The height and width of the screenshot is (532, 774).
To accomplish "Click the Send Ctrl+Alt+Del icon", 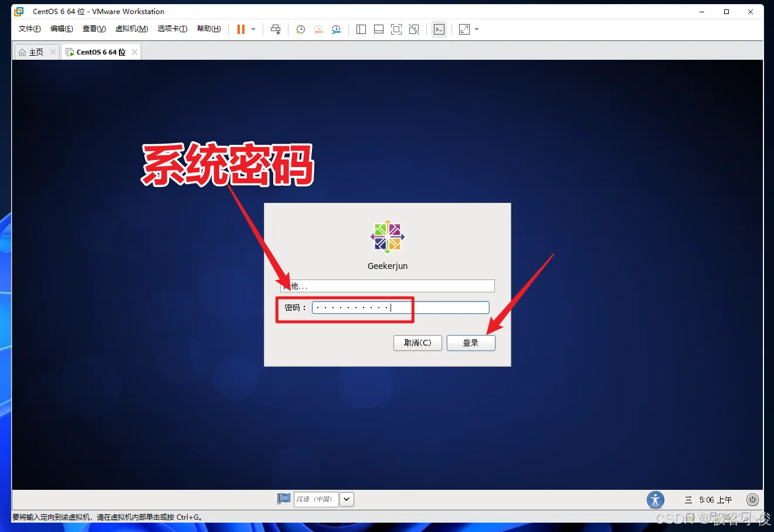I will [276, 29].
